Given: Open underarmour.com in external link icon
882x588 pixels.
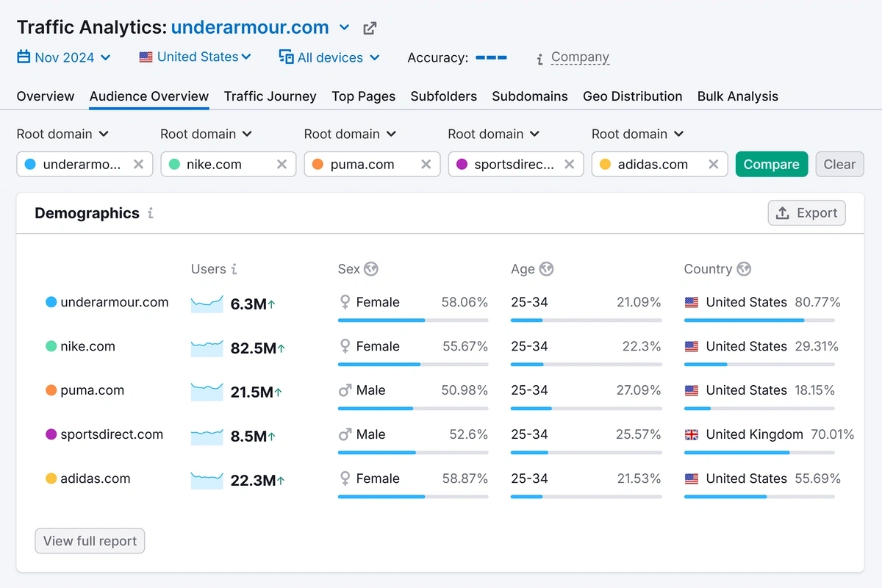Looking at the screenshot, I should 370,29.
